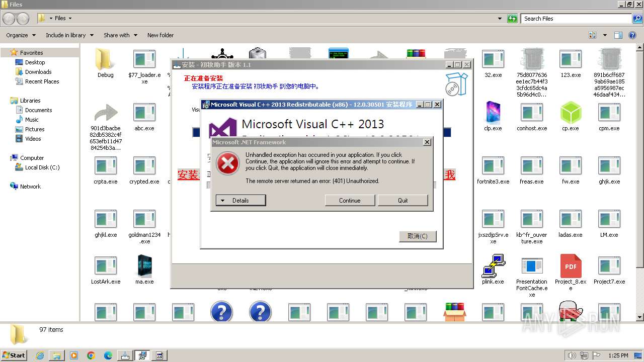The height and width of the screenshot is (362, 644).
Task: Select the crypted.exe file
Action: click(x=144, y=170)
